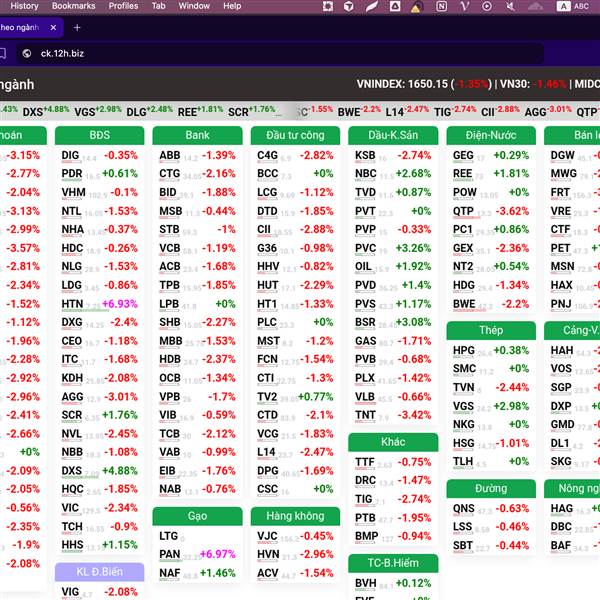Click the muted speaker menu bar icon

click(510, 6)
